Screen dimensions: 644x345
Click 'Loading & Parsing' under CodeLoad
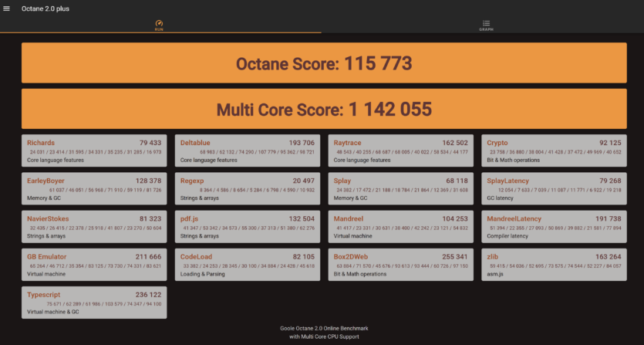(203, 274)
